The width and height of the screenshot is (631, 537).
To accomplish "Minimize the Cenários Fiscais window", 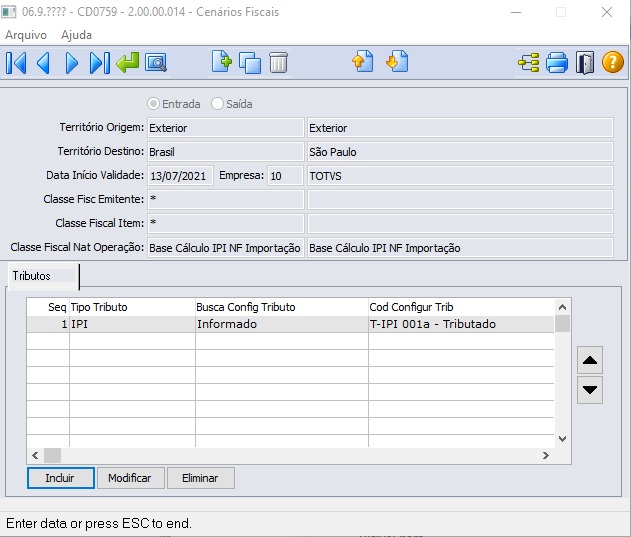I will point(516,12).
